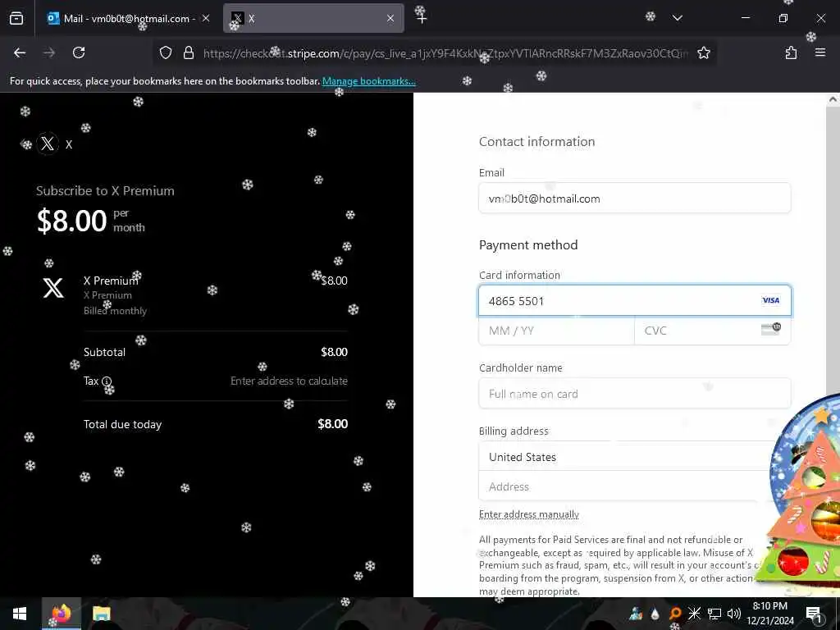Click the Firefox View icon in tab strip
This screenshot has height=630, width=840.
[x=16, y=18]
